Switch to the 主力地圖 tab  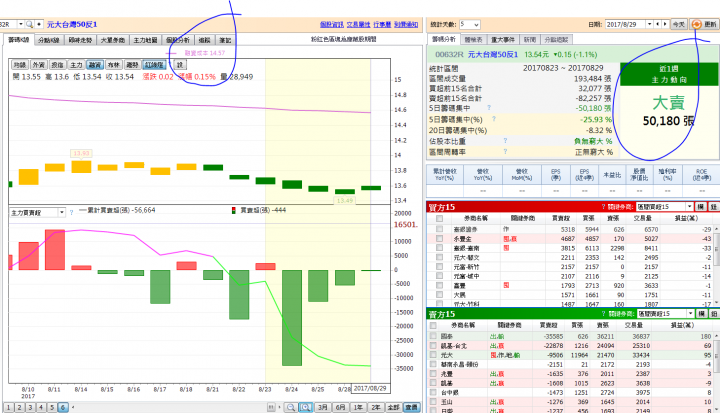(x=145, y=40)
